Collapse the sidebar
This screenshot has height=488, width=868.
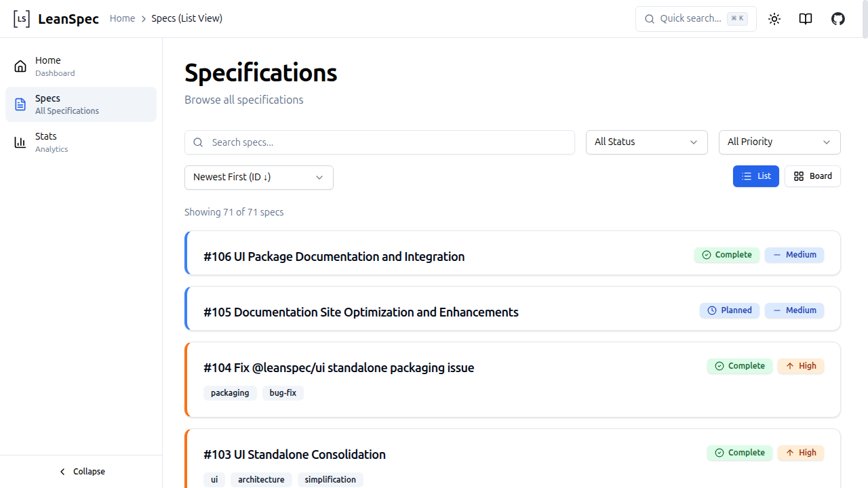click(x=81, y=471)
